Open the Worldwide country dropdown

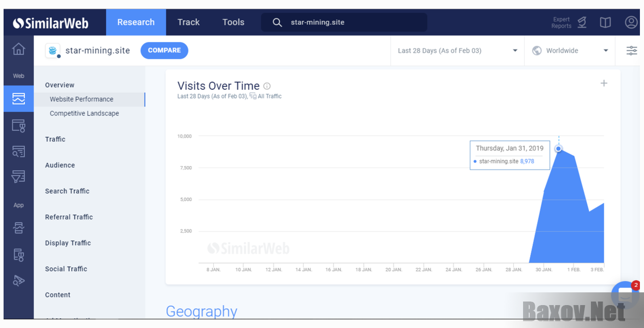570,51
